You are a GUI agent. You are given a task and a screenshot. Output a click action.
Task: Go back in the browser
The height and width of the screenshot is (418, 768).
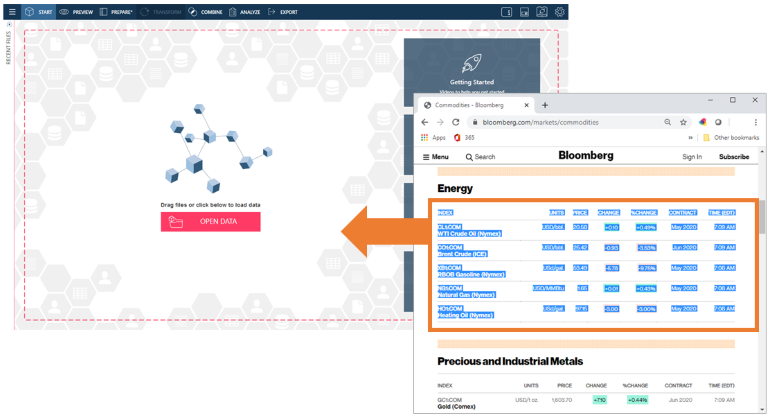(x=425, y=122)
